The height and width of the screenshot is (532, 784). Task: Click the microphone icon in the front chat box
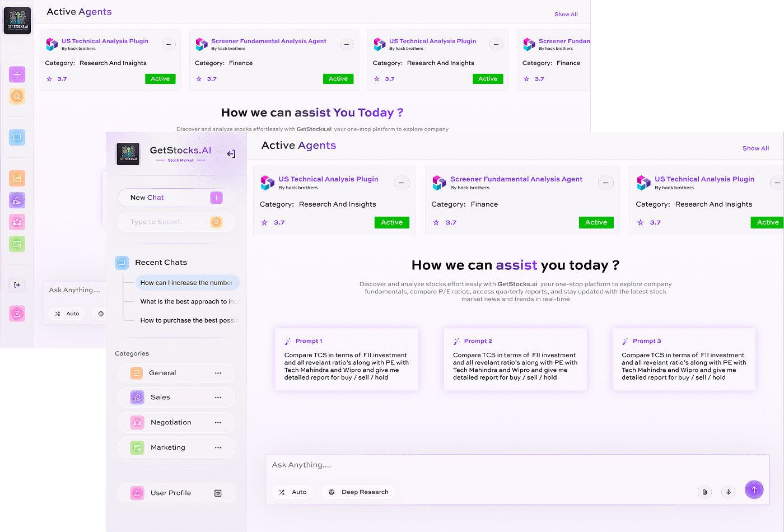[x=729, y=492]
